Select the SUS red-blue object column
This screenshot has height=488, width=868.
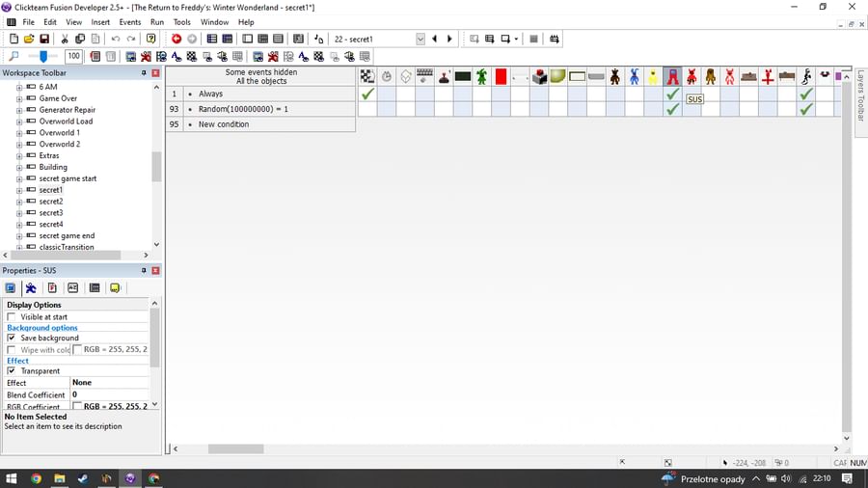coord(672,76)
